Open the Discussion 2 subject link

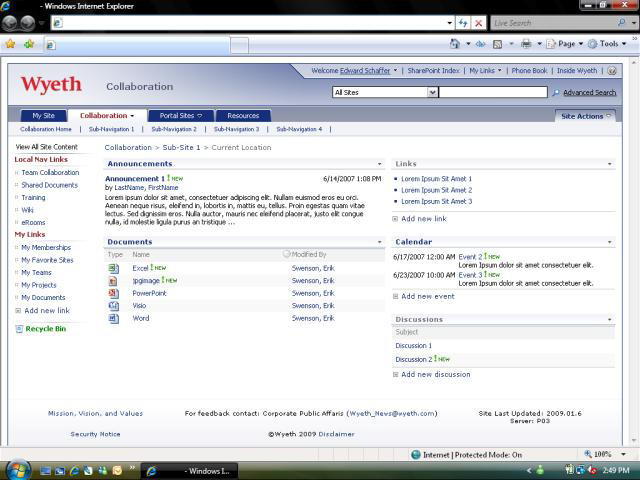[x=413, y=360]
